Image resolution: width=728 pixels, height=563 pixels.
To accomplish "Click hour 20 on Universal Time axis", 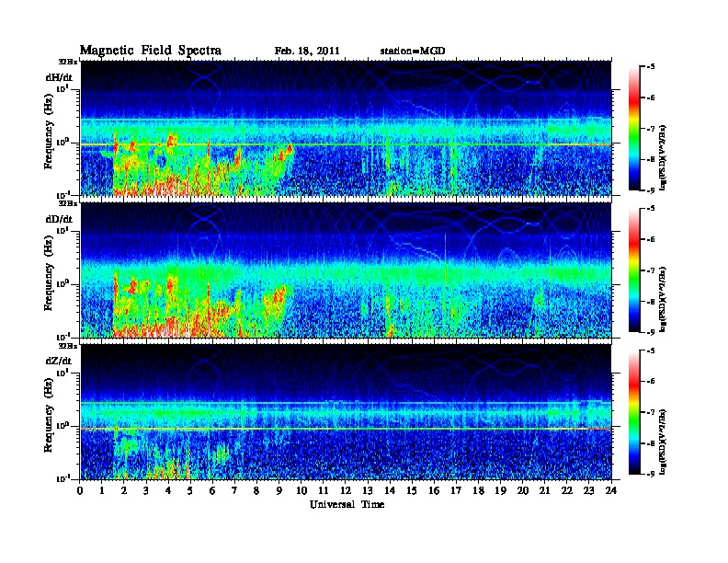I will pyautogui.click(x=523, y=491).
